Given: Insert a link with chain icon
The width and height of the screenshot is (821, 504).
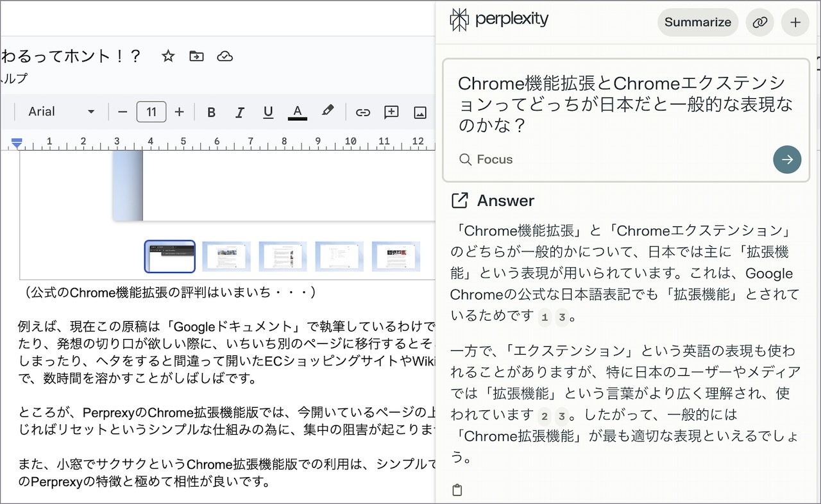Looking at the screenshot, I should click(x=363, y=113).
